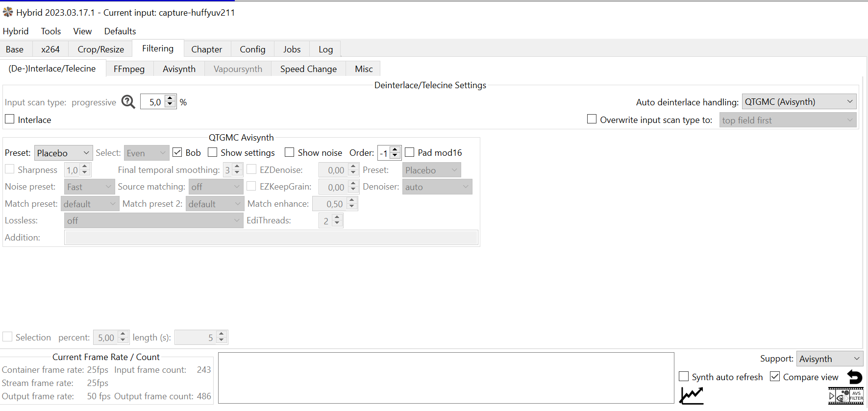The image size is (868, 411).
Task: Decrease the Order value with down arrow
Action: click(395, 156)
